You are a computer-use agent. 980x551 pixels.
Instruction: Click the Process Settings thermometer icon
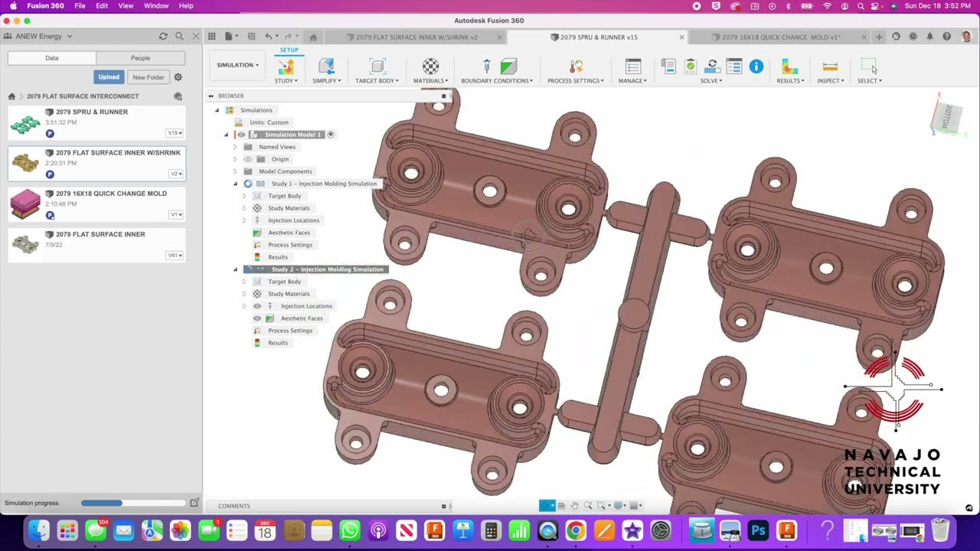pyautogui.click(x=576, y=67)
